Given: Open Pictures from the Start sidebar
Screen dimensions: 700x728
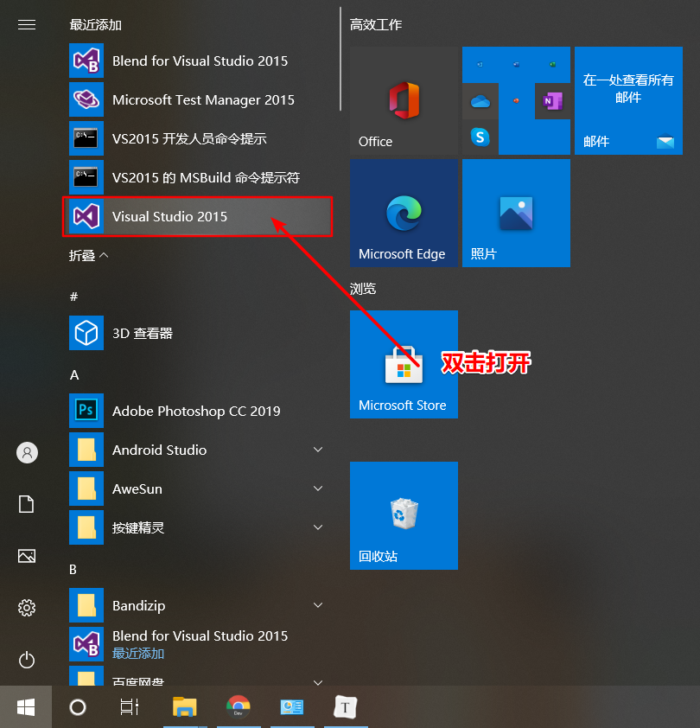Looking at the screenshot, I should tap(27, 556).
